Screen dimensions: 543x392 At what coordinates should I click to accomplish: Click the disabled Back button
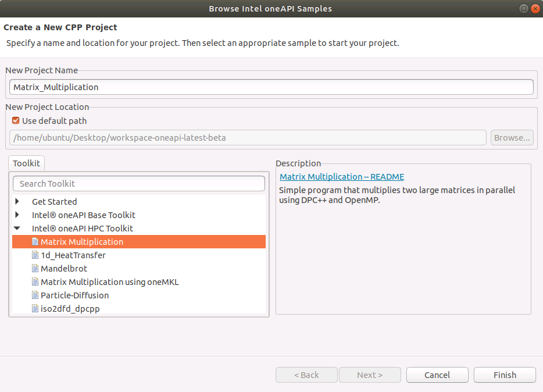click(306, 375)
